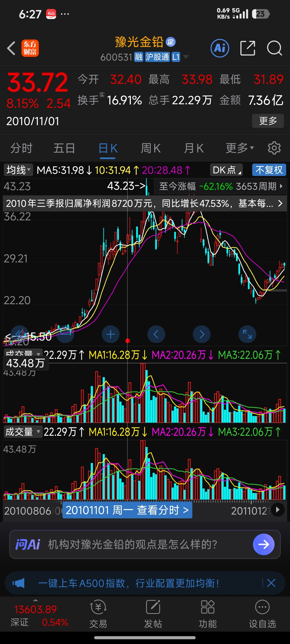Open 更多 chart period dropdown
Screen dimensions: 290x644
(x=239, y=148)
